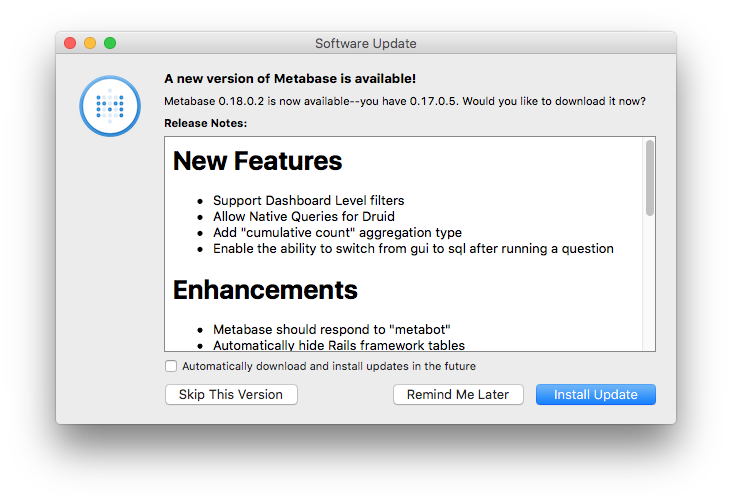Click the empty scrollbar track below the thumb
The width and height of the screenshot is (732, 504).
point(649,282)
